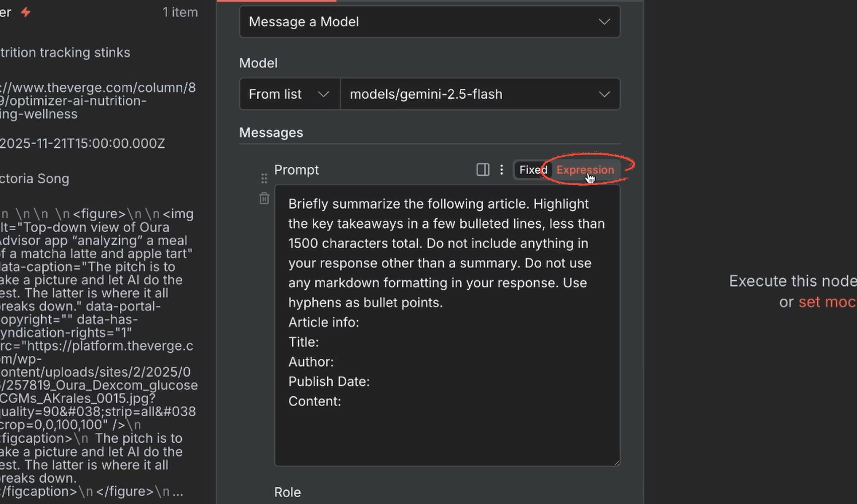Delete the prompt message using the trash icon
857x504 pixels.
[x=264, y=198]
